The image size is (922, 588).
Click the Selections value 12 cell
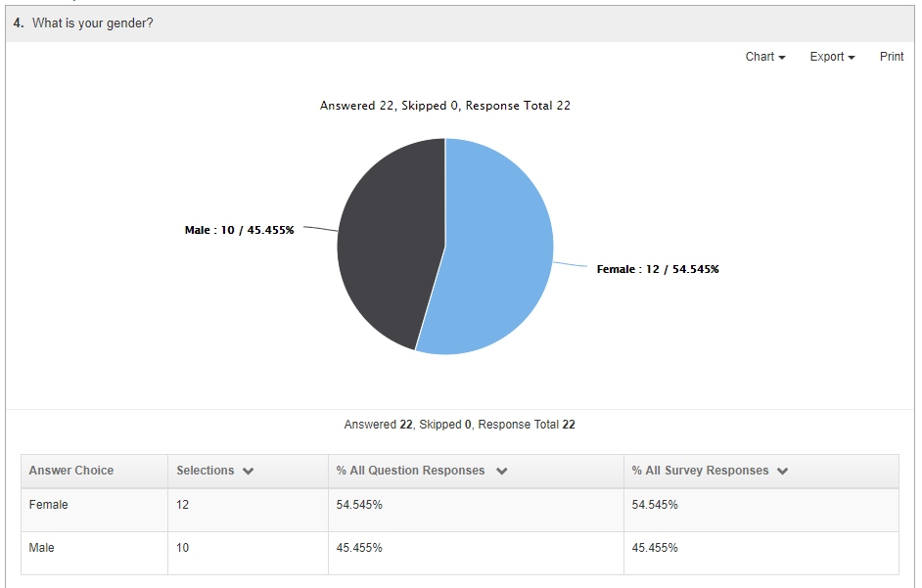[x=248, y=511]
